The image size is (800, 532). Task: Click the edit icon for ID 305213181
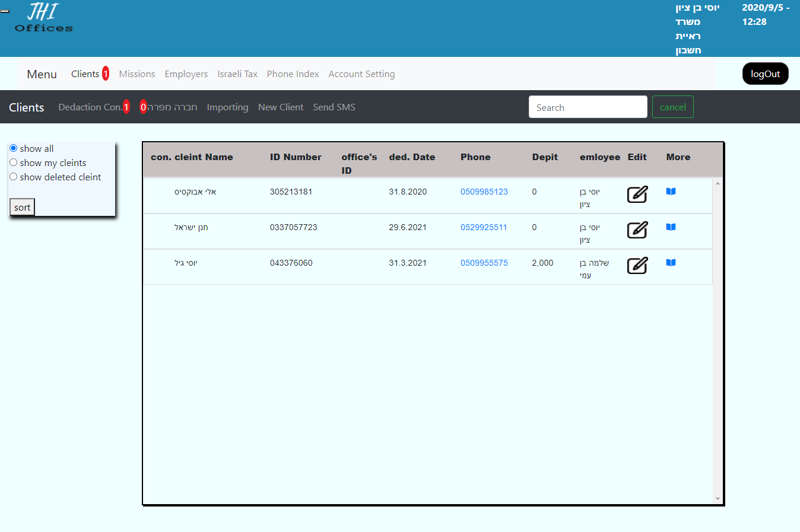637,195
